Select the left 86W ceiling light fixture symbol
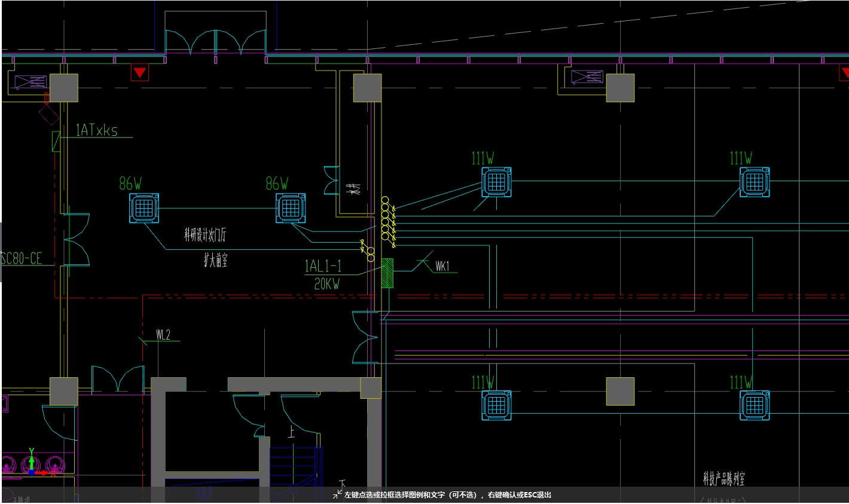This screenshot has width=849, height=504. coord(144,208)
